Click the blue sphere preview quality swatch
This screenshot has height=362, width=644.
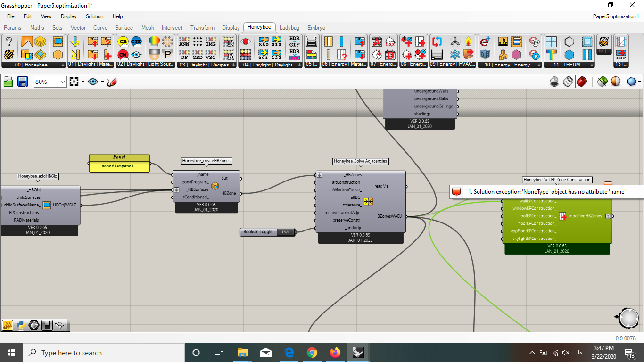[632, 82]
